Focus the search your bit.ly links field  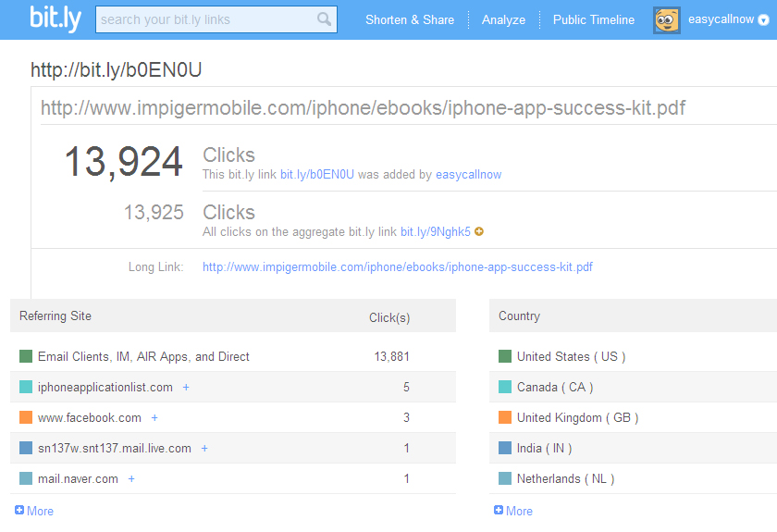(x=205, y=19)
